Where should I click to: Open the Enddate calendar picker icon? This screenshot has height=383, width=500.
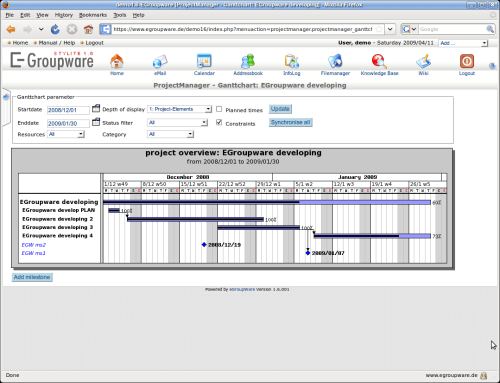click(96, 122)
